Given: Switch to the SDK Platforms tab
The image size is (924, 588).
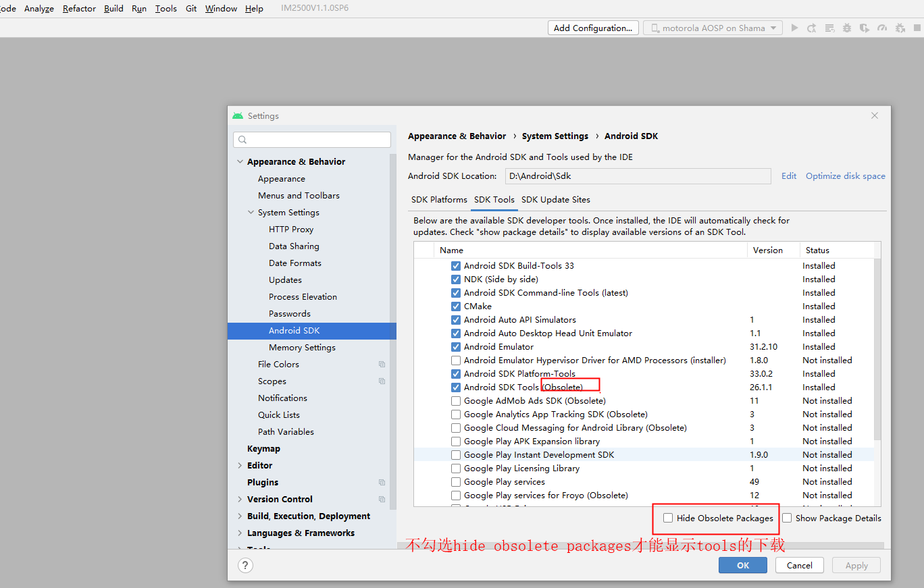Looking at the screenshot, I should click(x=439, y=200).
